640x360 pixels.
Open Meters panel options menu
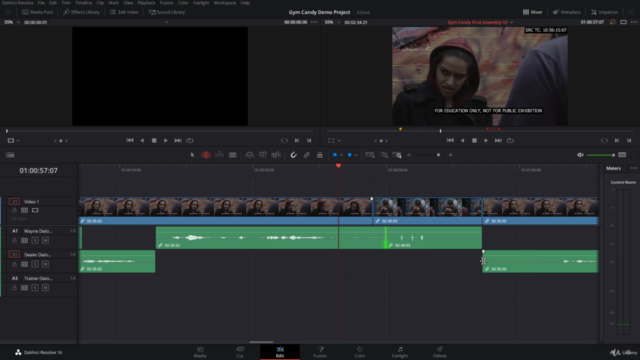click(x=633, y=168)
